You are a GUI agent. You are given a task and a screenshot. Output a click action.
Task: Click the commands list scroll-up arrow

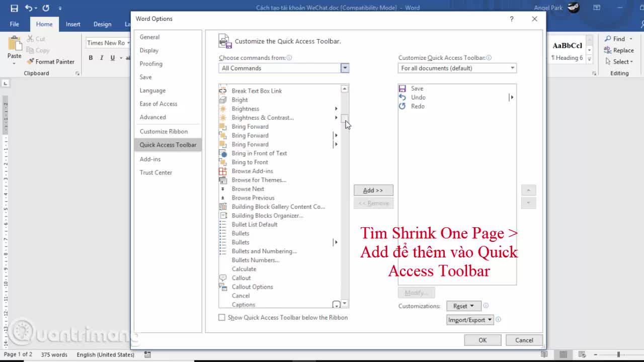pyautogui.click(x=345, y=89)
